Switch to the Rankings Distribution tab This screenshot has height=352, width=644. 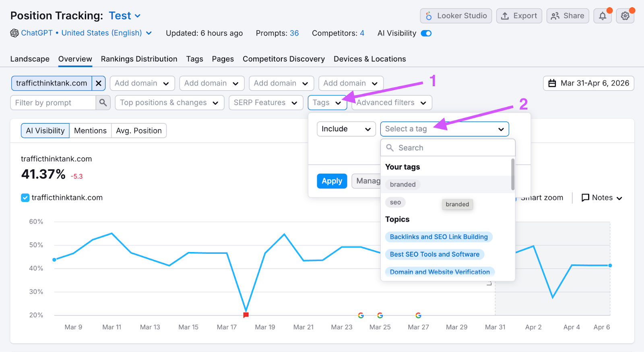pos(139,59)
